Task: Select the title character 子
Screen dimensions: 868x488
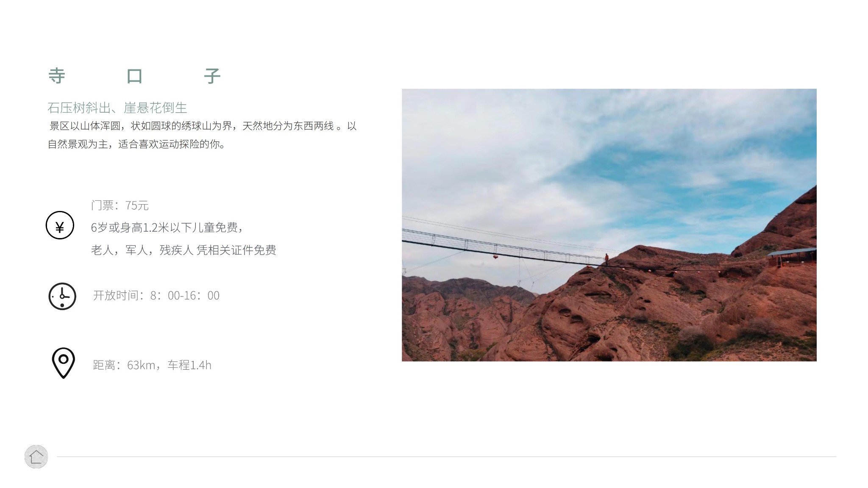Action: [212, 76]
